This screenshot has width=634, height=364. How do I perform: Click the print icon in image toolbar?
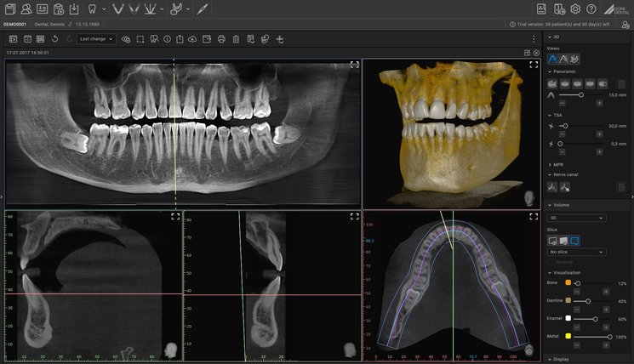(221, 39)
